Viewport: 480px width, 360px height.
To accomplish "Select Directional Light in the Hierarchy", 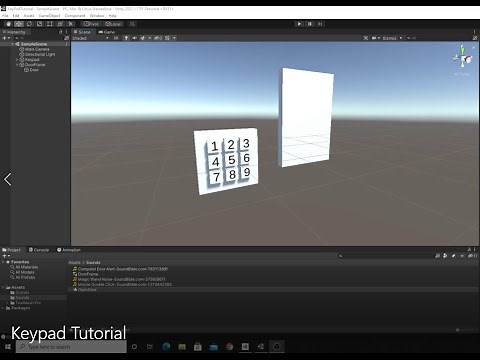I will (x=37, y=54).
